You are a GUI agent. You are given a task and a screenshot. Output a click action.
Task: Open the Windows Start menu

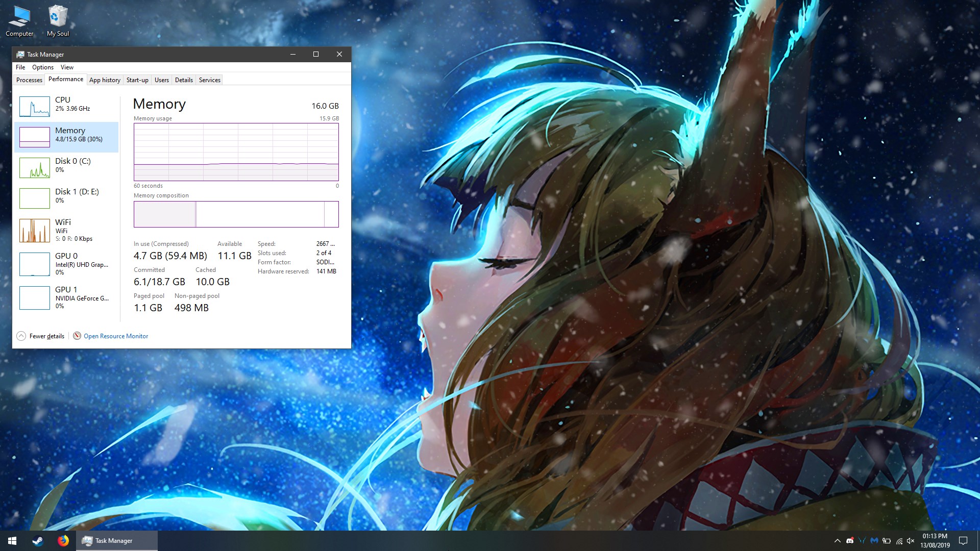click(x=12, y=541)
